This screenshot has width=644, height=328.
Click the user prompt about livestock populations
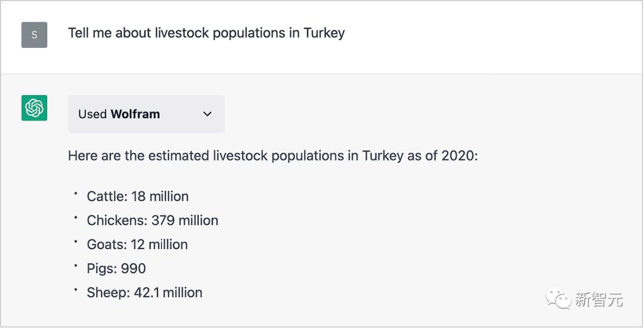click(206, 33)
